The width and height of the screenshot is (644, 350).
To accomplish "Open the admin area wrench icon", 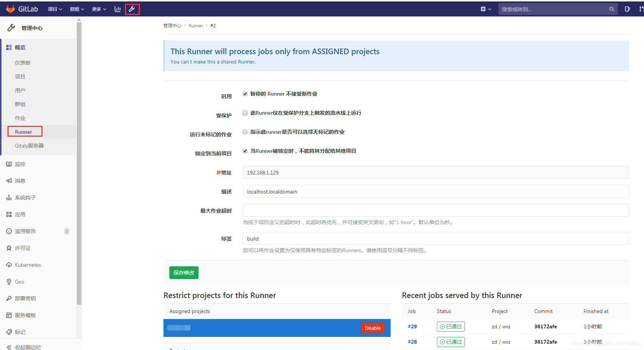I will point(132,9).
